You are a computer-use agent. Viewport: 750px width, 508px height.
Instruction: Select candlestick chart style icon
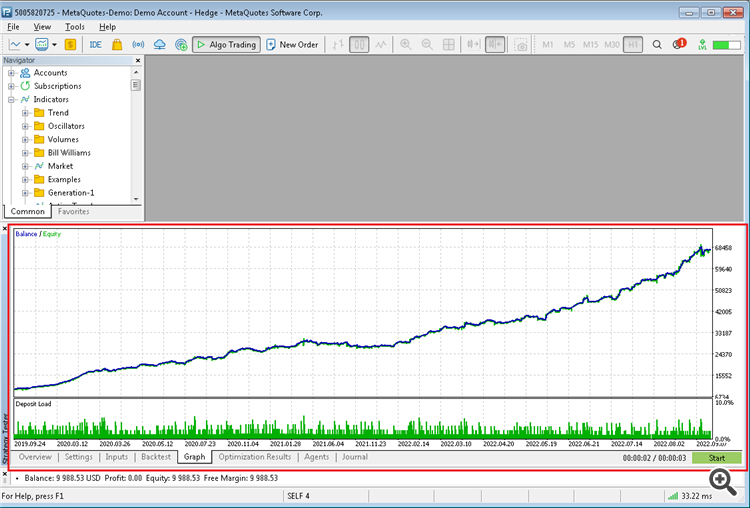tap(359, 44)
